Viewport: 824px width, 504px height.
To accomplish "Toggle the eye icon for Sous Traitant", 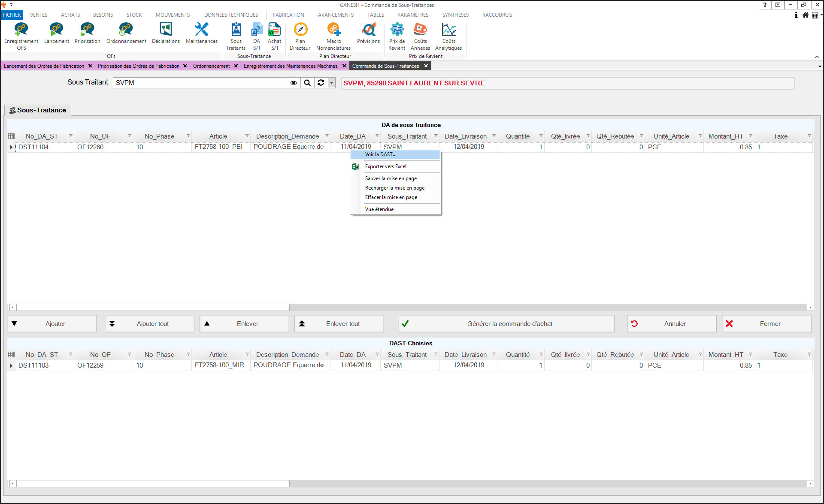I will 294,83.
